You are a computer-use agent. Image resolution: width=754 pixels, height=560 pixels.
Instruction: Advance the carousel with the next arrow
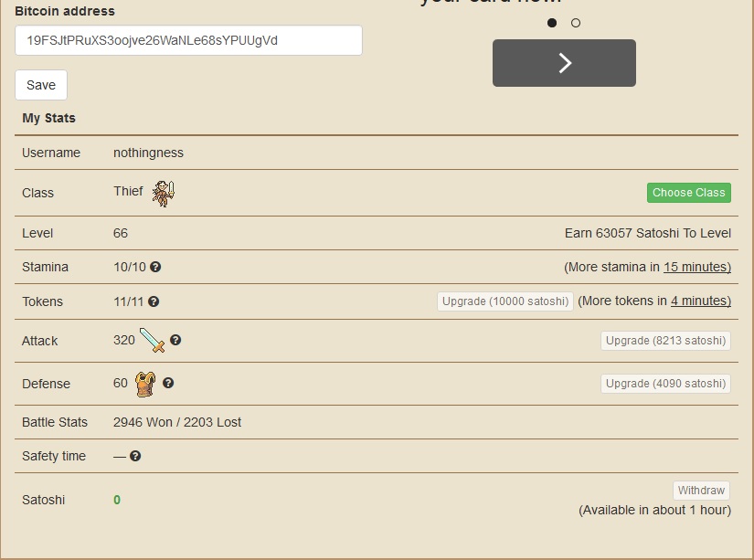tap(564, 63)
